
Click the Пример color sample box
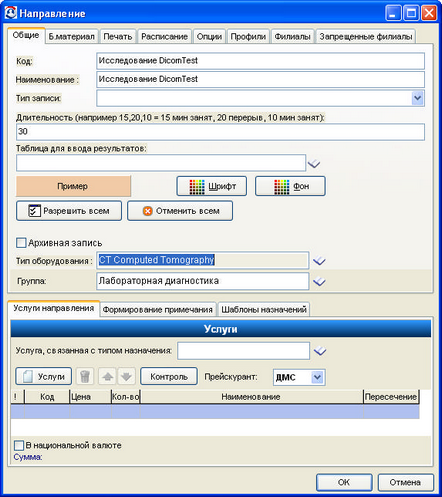click(x=73, y=186)
